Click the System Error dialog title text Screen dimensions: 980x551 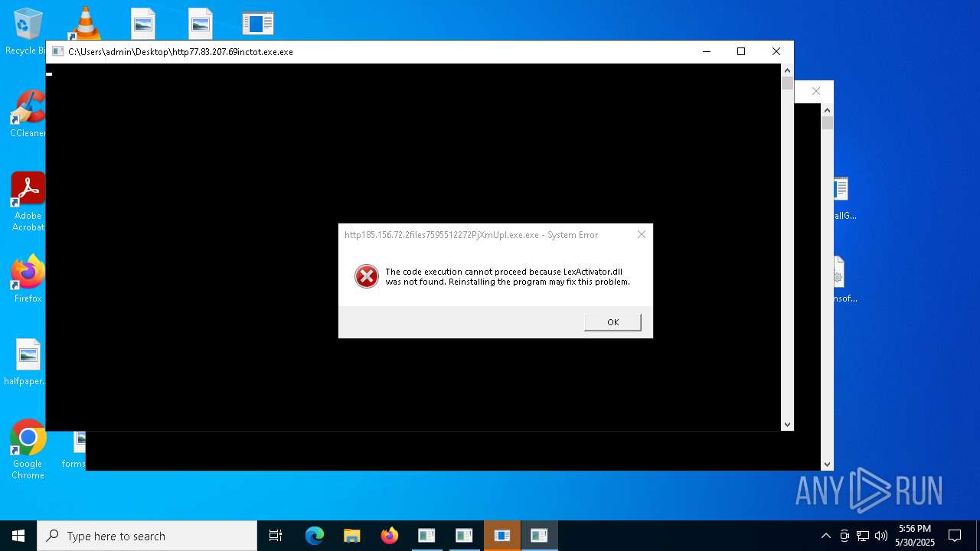coord(471,235)
